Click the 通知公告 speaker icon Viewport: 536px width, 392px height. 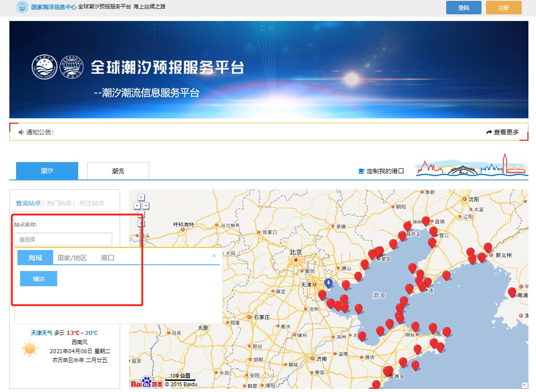[21, 132]
